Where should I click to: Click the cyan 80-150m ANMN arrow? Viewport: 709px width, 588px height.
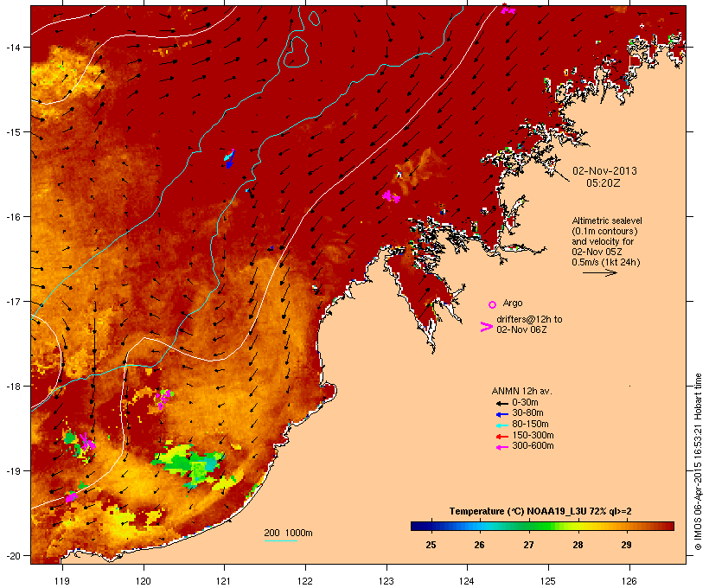point(502,425)
